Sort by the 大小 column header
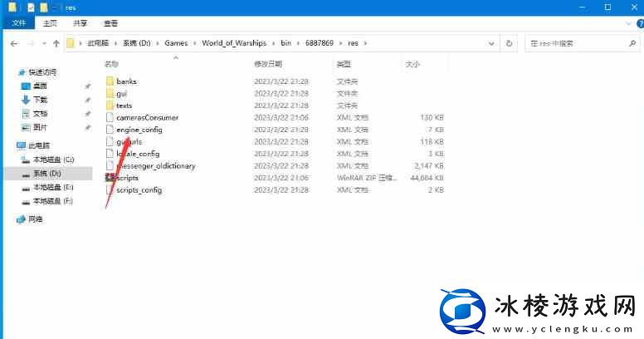 point(412,64)
